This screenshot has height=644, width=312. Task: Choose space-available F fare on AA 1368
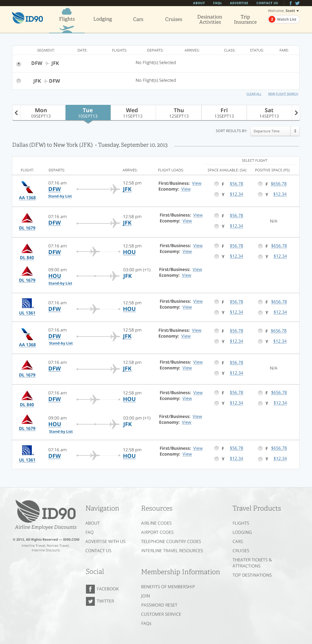click(x=217, y=184)
